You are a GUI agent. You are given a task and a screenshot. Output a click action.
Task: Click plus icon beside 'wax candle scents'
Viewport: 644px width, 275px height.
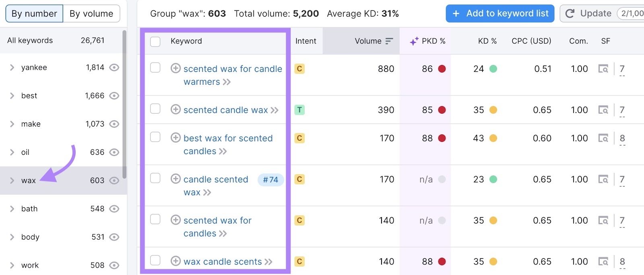175,261
